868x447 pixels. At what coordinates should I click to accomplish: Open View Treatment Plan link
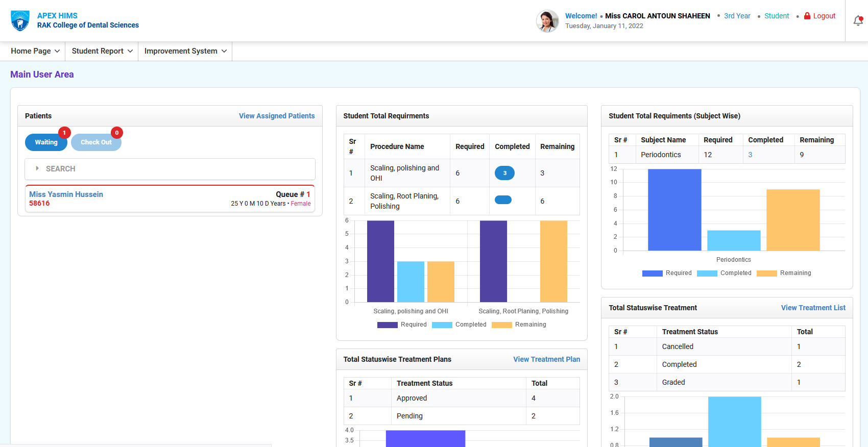click(x=547, y=359)
